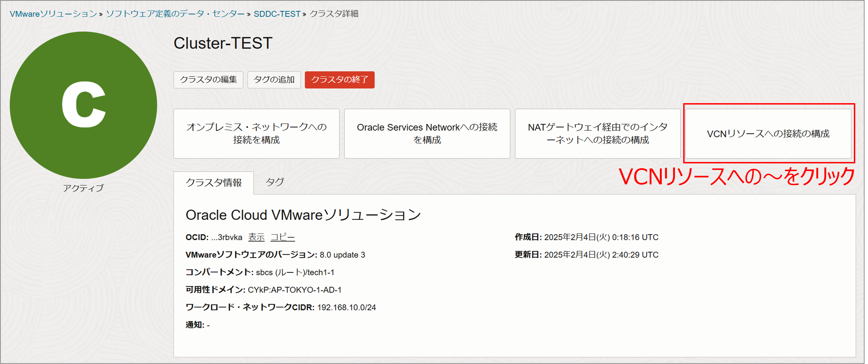Open the VMwareソリューション breadcrumb link
868x364 pixels.
pos(53,14)
